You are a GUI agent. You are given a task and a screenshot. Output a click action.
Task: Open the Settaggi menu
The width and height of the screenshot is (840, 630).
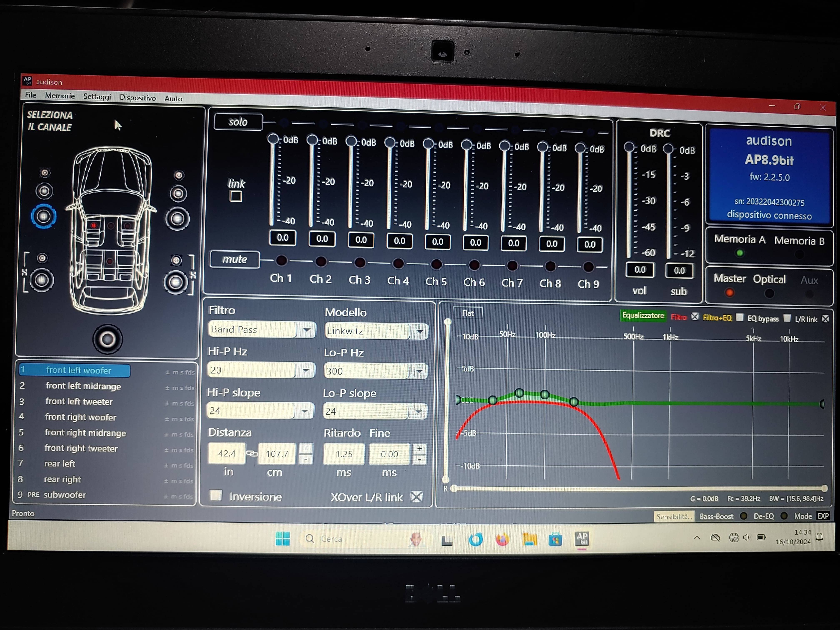click(97, 97)
